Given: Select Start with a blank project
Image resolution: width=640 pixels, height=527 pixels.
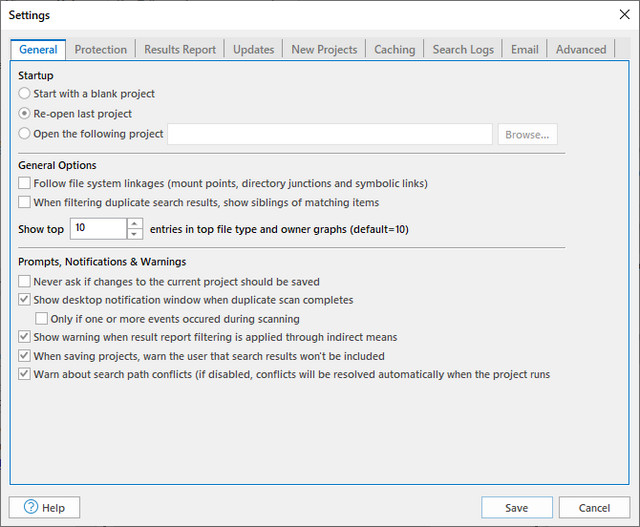Looking at the screenshot, I should (x=25, y=94).
